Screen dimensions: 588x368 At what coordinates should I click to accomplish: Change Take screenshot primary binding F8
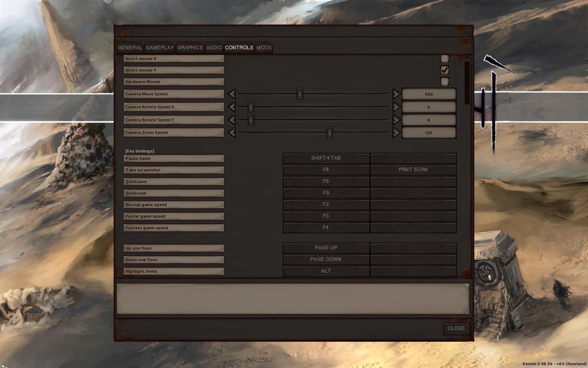click(326, 170)
